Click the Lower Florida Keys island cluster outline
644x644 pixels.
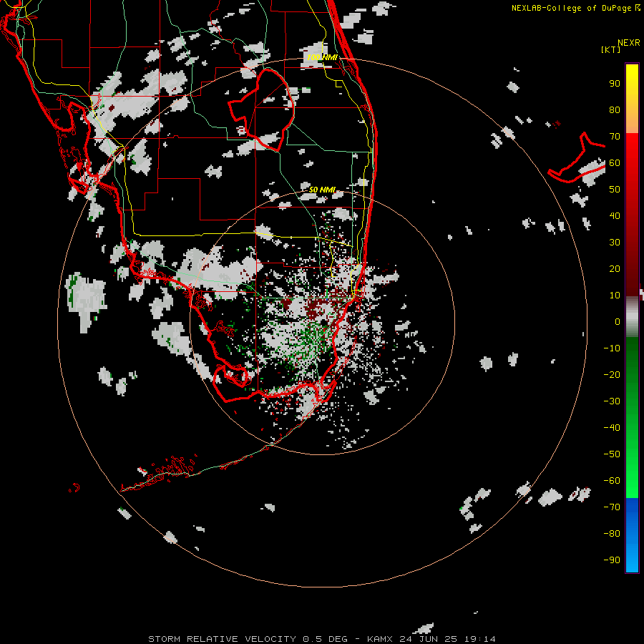click(x=160, y=474)
